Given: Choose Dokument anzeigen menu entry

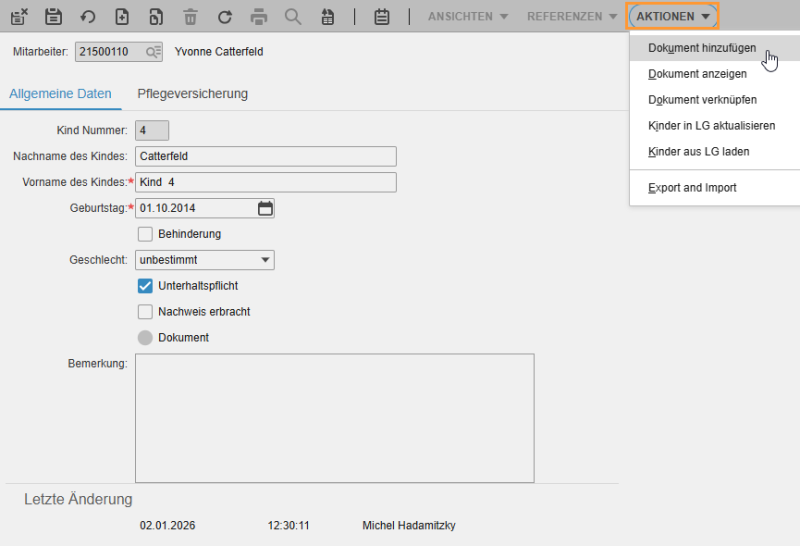Looking at the screenshot, I should 715,74.
